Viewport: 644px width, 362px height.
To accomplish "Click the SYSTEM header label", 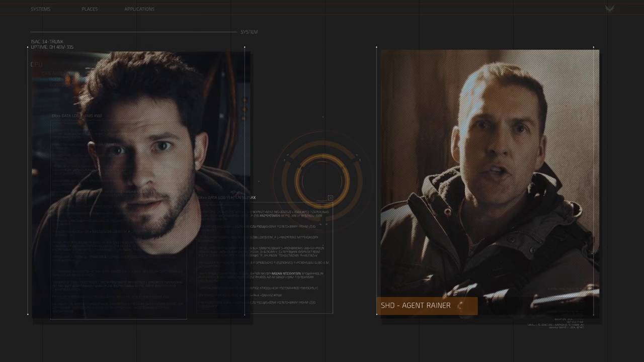I will (249, 32).
